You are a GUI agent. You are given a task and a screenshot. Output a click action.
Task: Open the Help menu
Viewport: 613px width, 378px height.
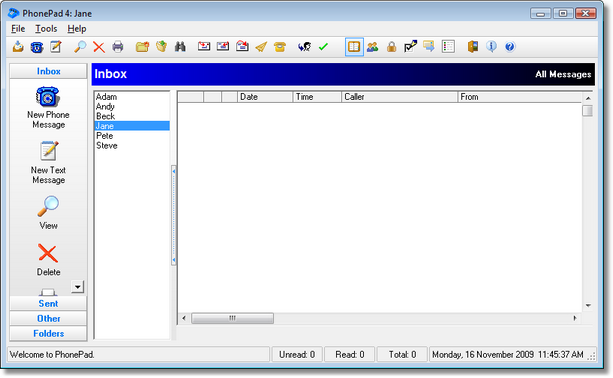click(77, 29)
